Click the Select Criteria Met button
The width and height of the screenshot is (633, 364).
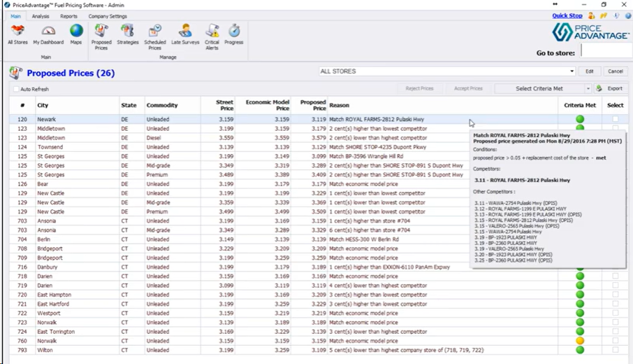point(539,88)
